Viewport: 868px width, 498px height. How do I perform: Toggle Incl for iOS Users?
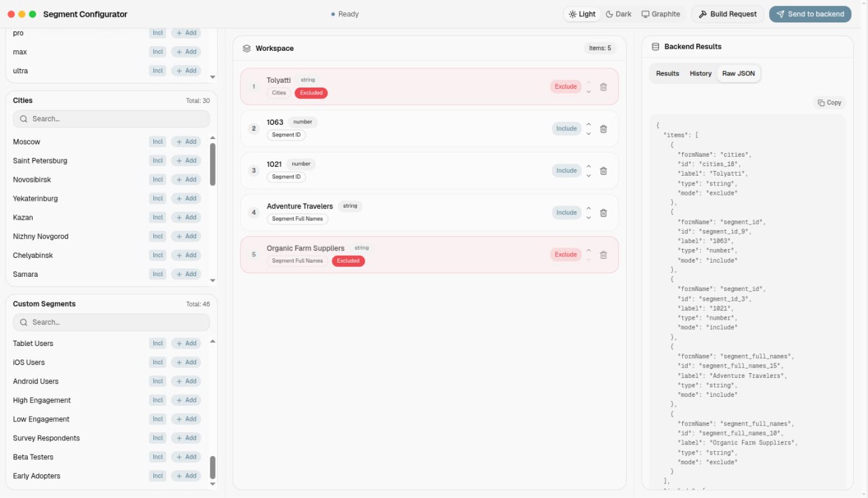tap(158, 362)
